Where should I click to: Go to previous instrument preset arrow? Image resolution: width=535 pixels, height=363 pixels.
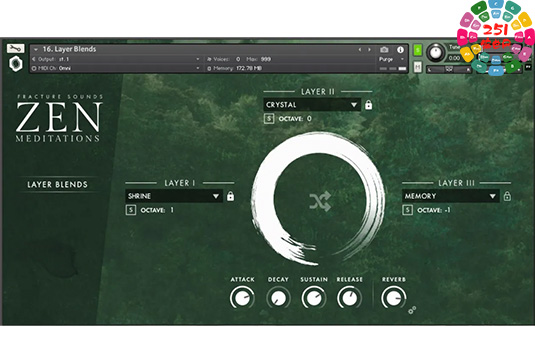(360, 50)
